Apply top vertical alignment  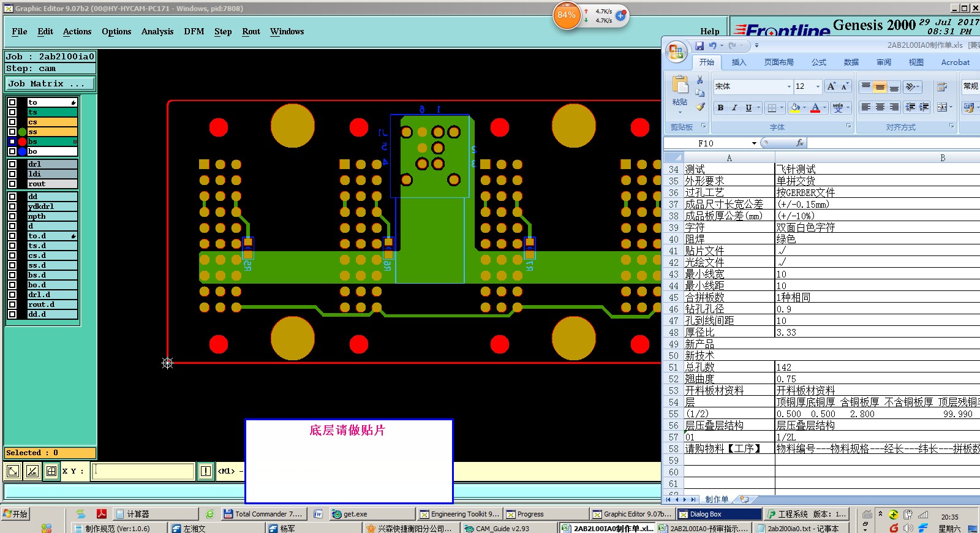point(865,86)
